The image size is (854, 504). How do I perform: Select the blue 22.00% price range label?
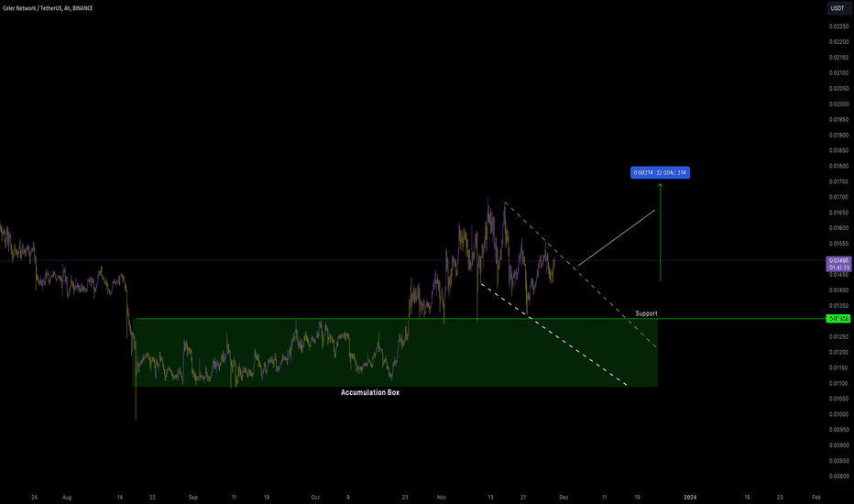pyautogui.click(x=660, y=172)
